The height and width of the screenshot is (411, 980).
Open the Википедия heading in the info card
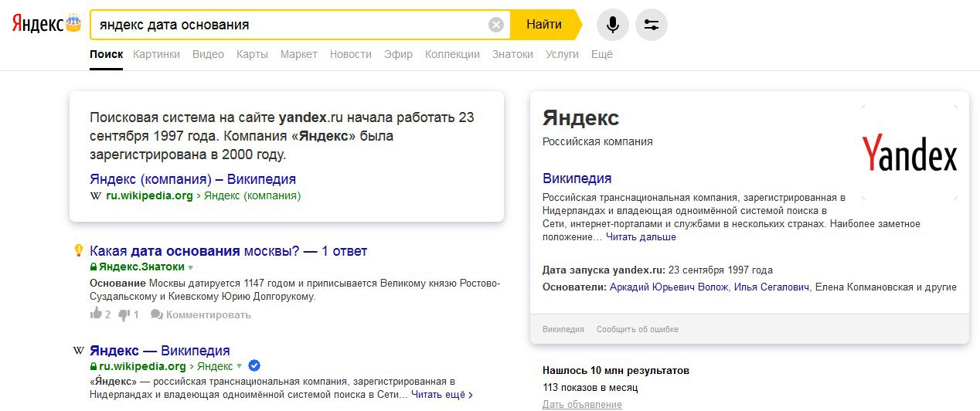pyautogui.click(x=577, y=178)
